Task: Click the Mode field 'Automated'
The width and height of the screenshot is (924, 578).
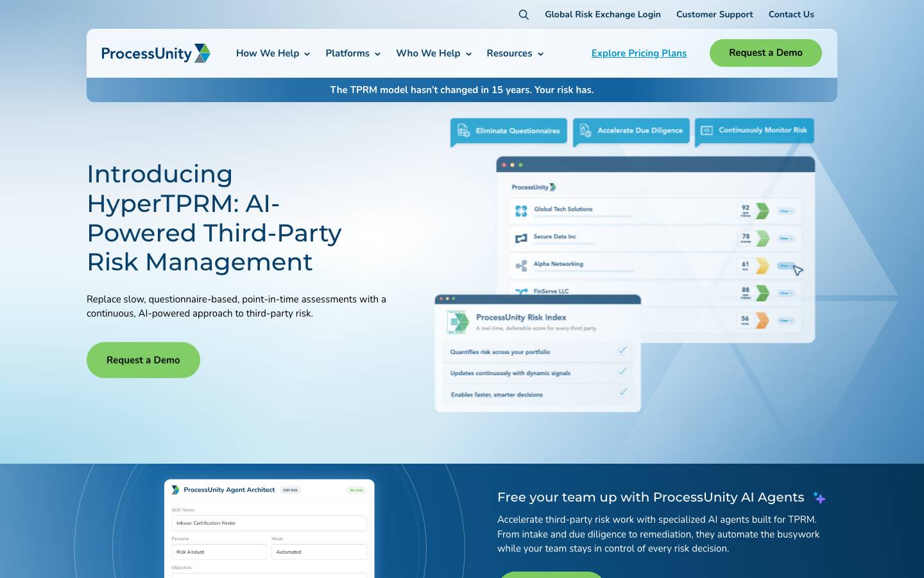Action: click(x=319, y=552)
